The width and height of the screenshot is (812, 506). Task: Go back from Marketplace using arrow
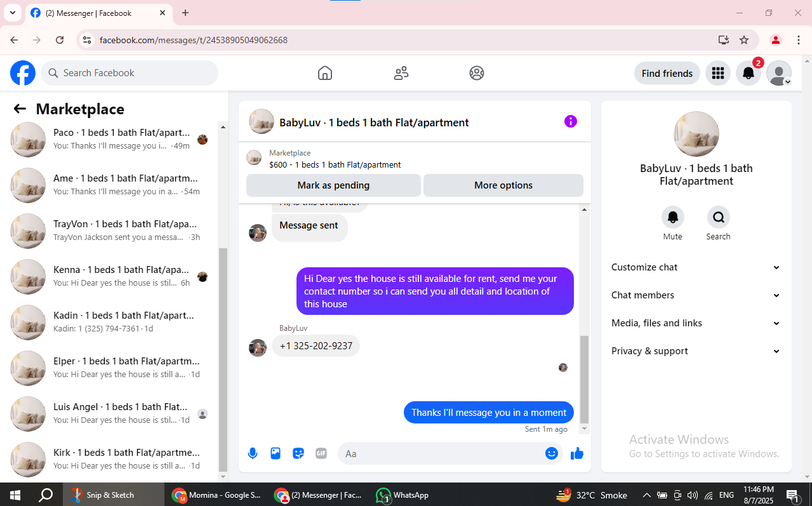pos(20,109)
